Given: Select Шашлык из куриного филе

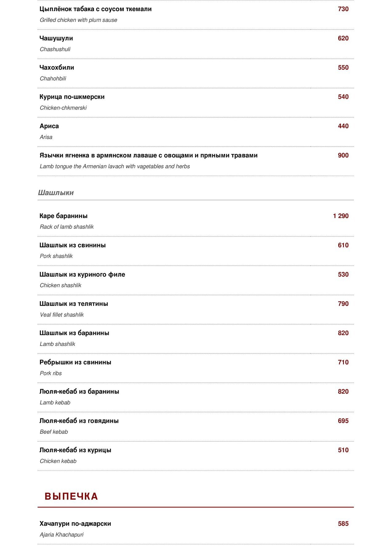Looking at the screenshot, I should [x=82, y=274].
